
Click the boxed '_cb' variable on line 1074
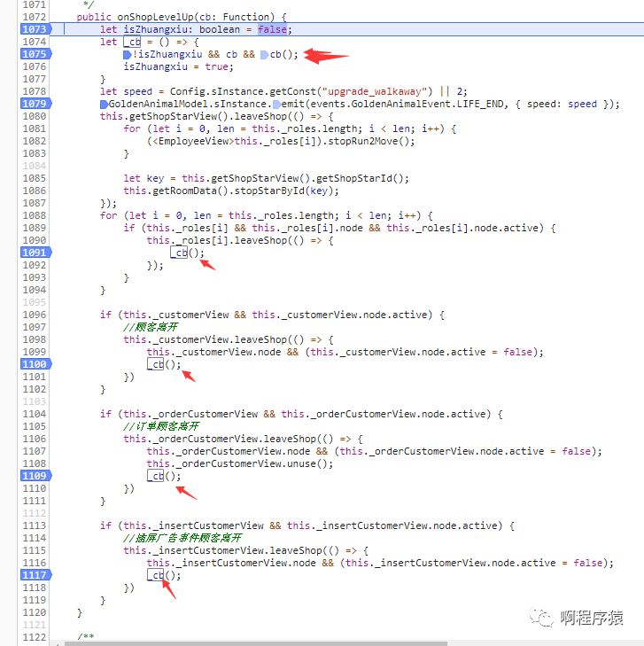tap(132, 42)
